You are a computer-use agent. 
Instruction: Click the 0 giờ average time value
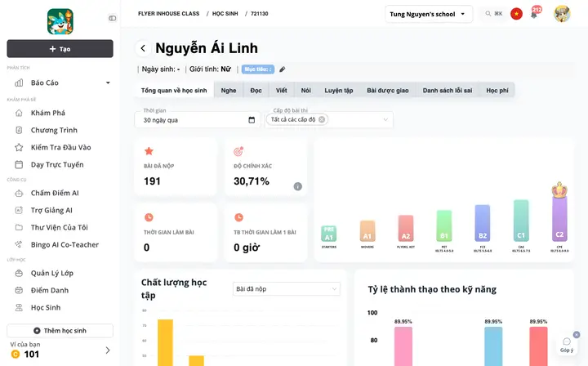(x=247, y=248)
